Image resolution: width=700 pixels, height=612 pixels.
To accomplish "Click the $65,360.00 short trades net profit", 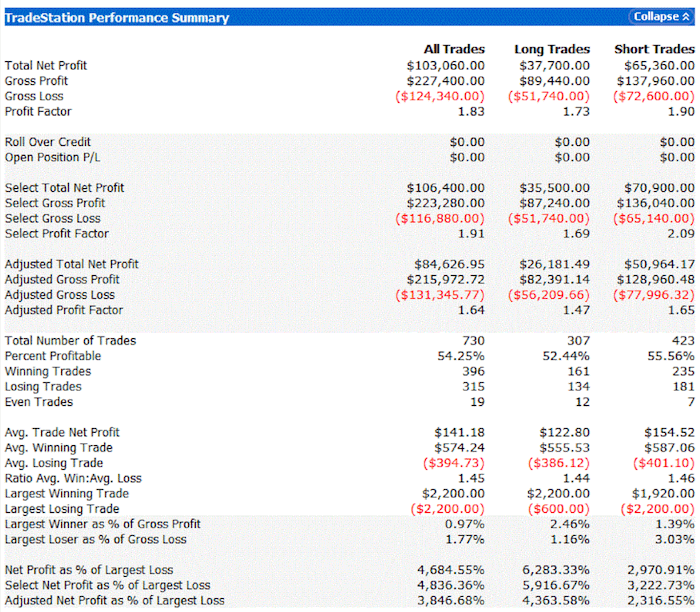I will (x=659, y=66).
